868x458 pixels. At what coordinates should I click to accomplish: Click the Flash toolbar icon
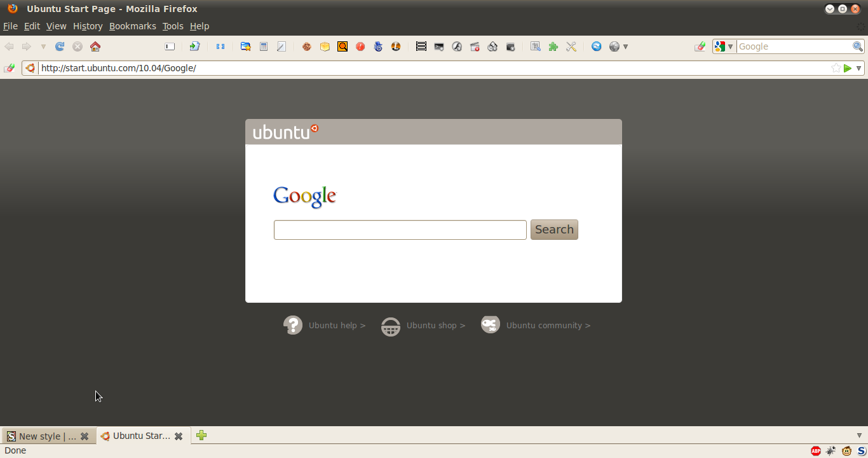click(457, 46)
